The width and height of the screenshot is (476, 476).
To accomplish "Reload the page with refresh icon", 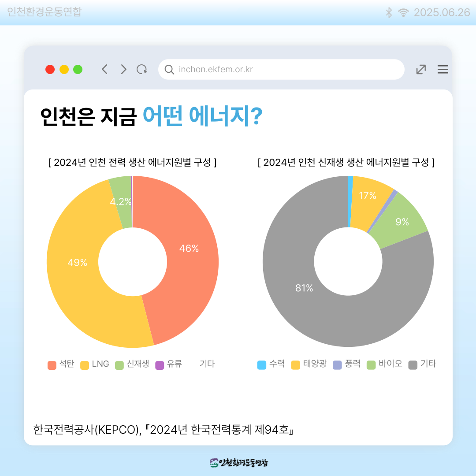I will [x=142, y=69].
